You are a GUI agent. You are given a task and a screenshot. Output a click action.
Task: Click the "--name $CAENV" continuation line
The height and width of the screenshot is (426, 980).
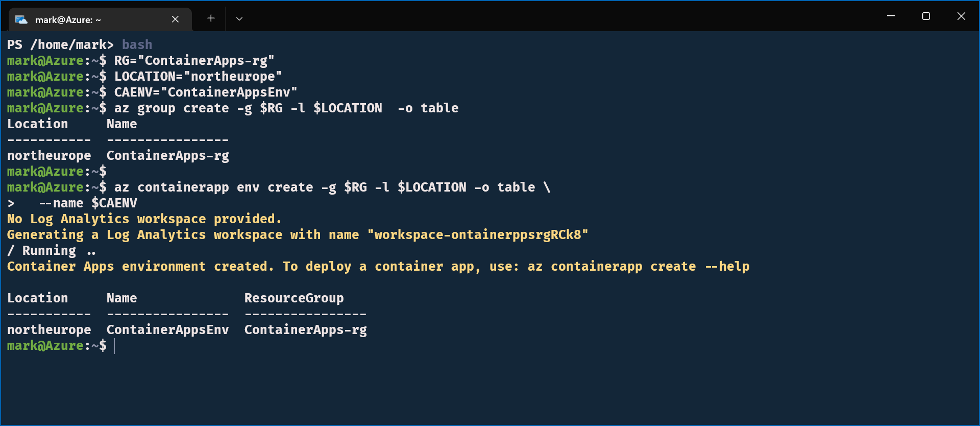[88, 203]
